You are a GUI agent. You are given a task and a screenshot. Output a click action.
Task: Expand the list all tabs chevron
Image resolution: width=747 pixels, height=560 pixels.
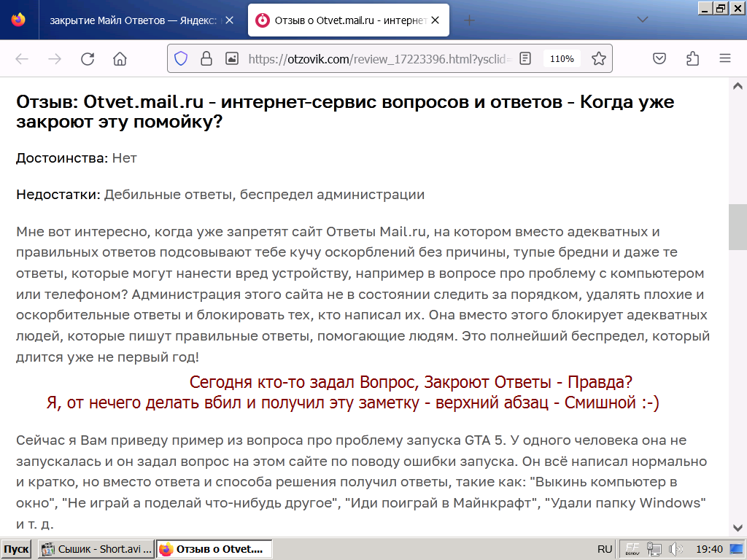point(643,20)
